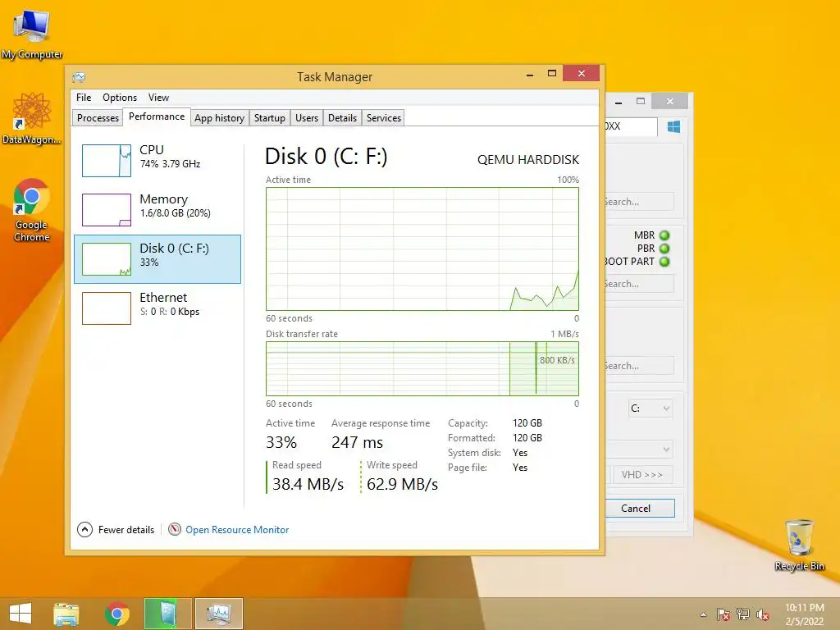Select Disk 0 (C: F:) item

click(x=157, y=258)
